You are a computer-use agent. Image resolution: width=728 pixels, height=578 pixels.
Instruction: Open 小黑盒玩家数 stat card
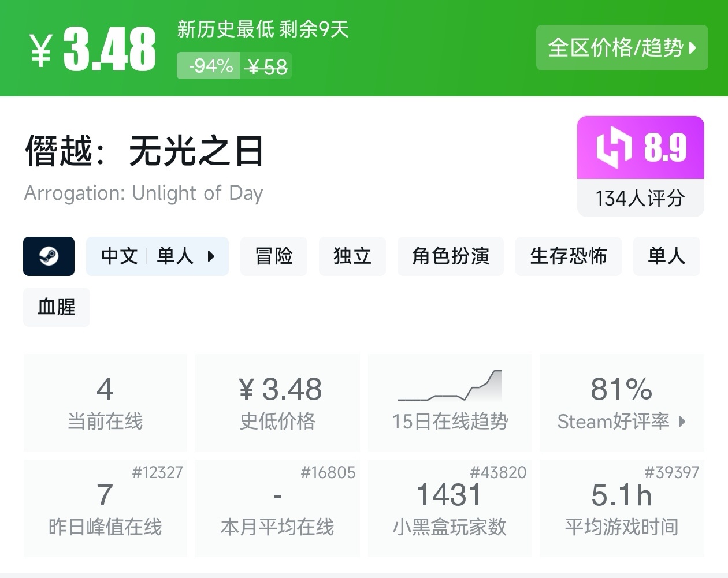(450, 508)
